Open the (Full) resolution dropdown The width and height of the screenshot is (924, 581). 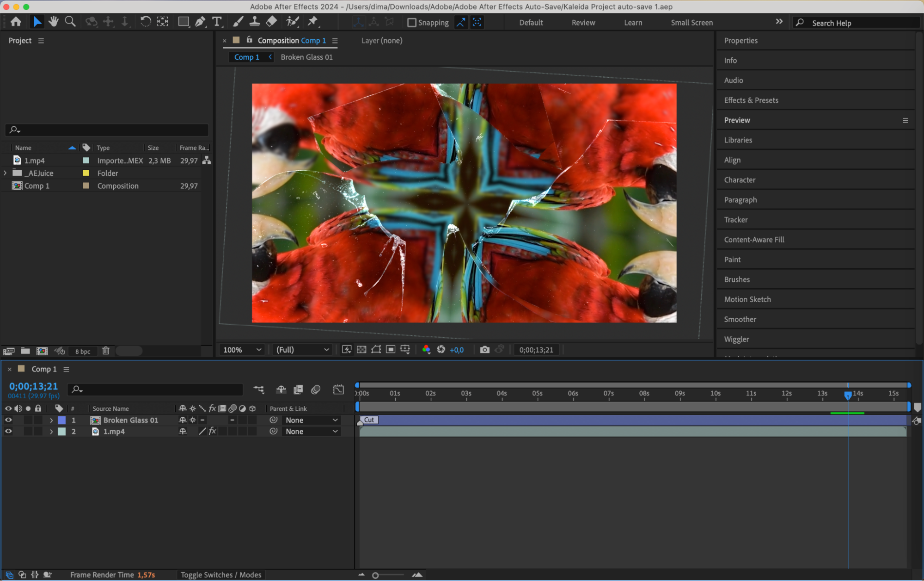pos(302,350)
